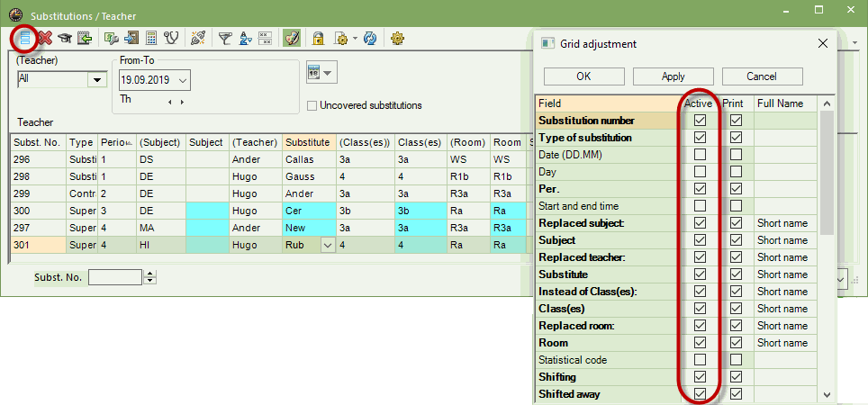Click the Room column header

508,142
